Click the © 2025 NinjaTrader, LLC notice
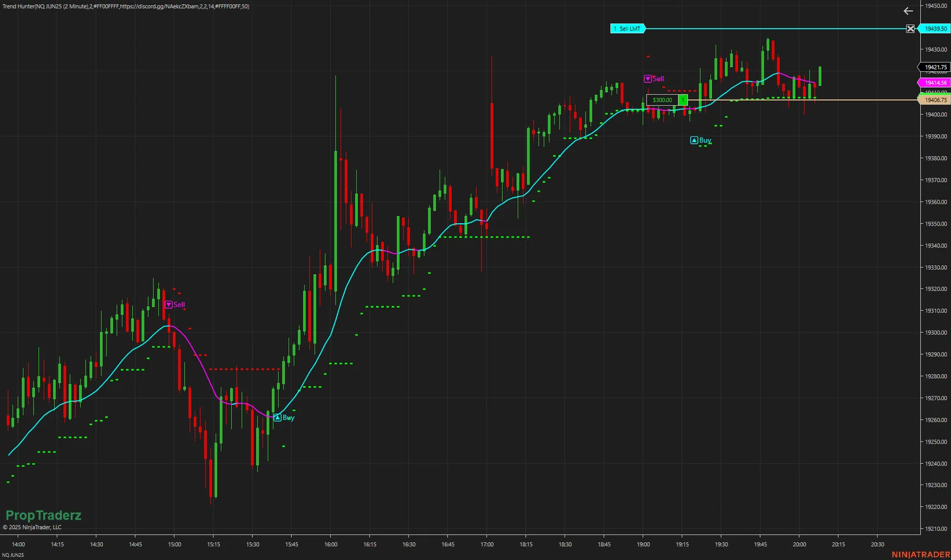The height and width of the screenshot is (560, 951). (x=33, y=526)
